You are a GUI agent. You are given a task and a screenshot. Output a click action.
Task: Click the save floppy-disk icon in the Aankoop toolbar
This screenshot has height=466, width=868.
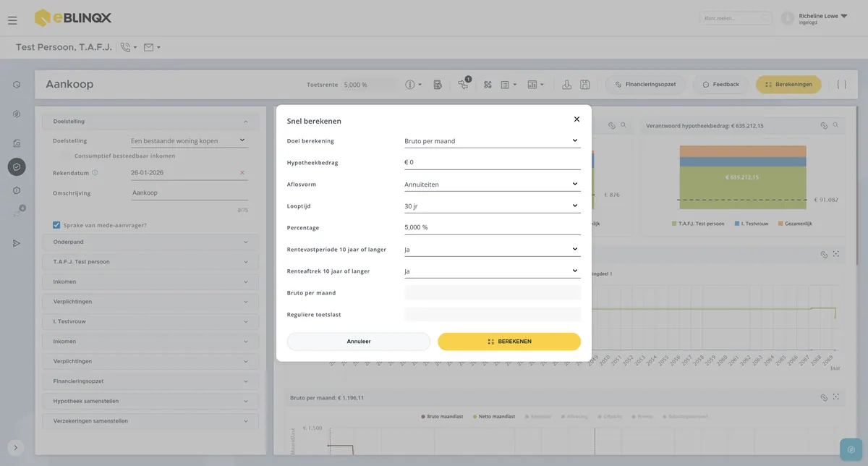click(x=584, y=85)
